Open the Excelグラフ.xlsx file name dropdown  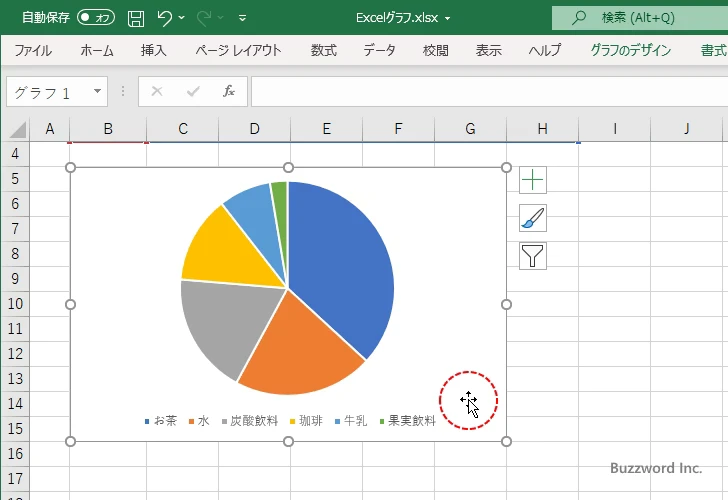[x=448, y=19]
